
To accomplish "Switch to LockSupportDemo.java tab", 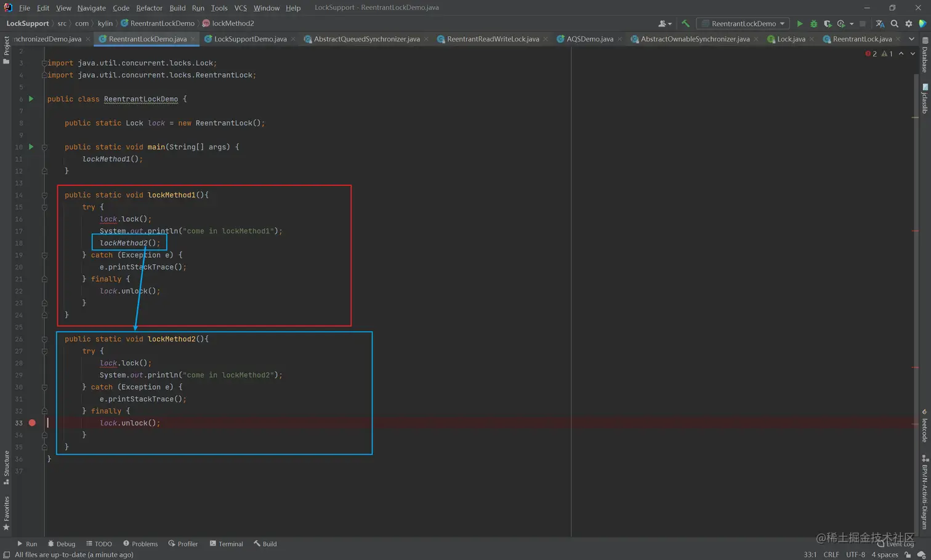I will tap(250, 39).
